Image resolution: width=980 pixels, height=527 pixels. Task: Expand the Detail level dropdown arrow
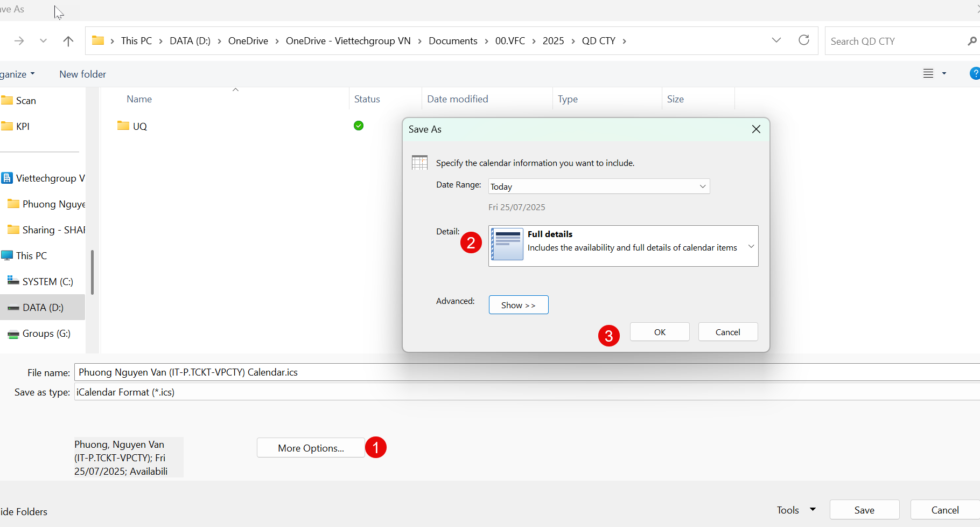[751, 246]
